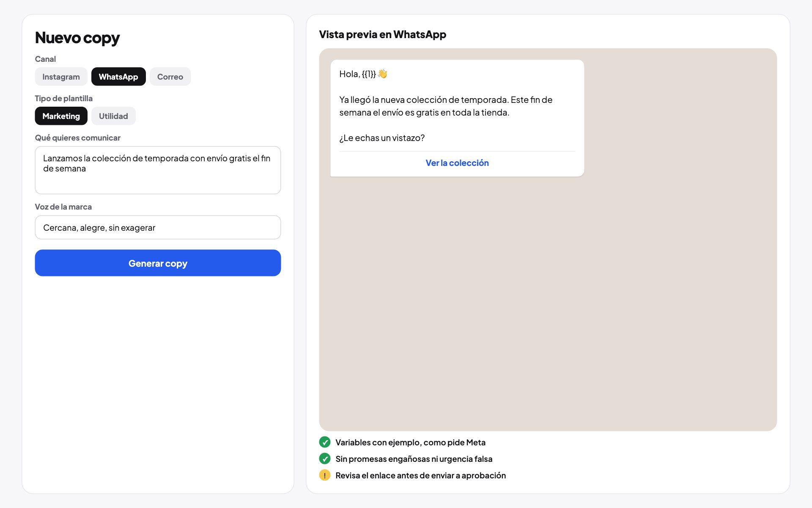Select the WhatsApp channel chip
812x508 pixels.
pos(118,77)
